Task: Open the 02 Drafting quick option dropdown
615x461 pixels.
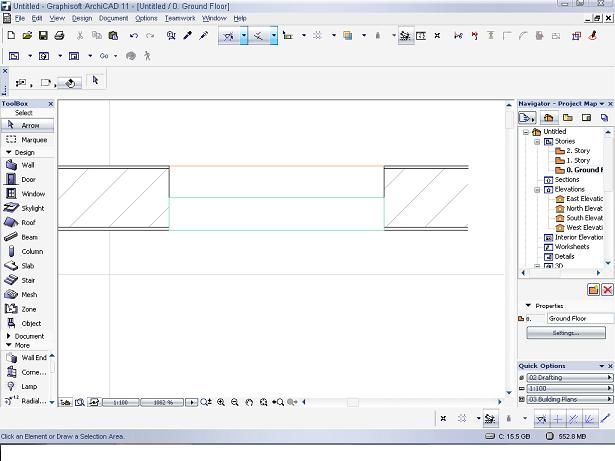Action: (x=568, y=377)
